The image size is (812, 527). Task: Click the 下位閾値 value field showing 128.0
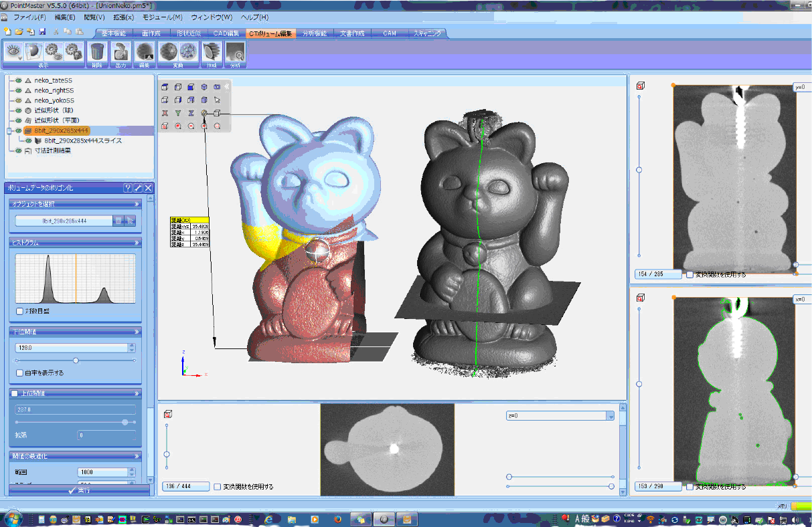[71, 348]
